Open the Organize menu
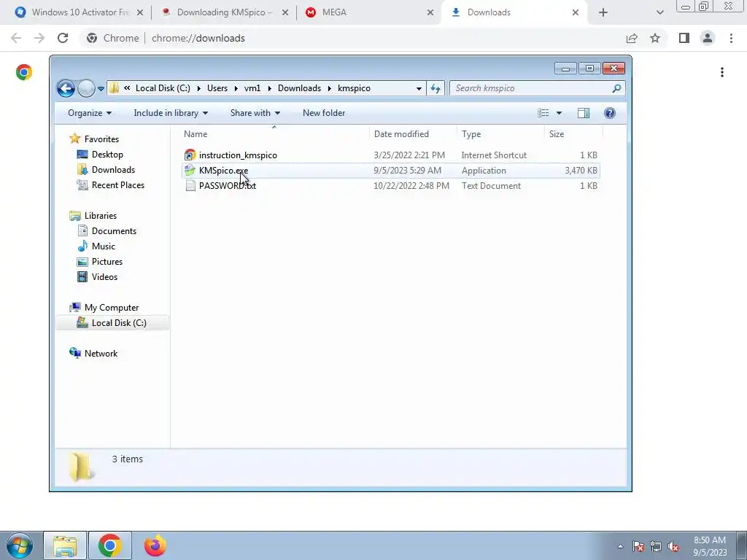Image resolution: width=747 pixels, height=560 pixels. tap(90, 113)
